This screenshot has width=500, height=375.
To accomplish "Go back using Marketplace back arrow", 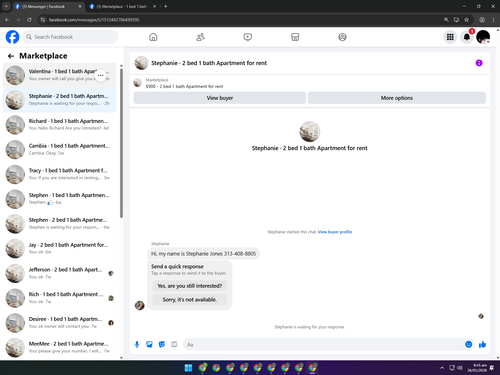I will 11,56.
